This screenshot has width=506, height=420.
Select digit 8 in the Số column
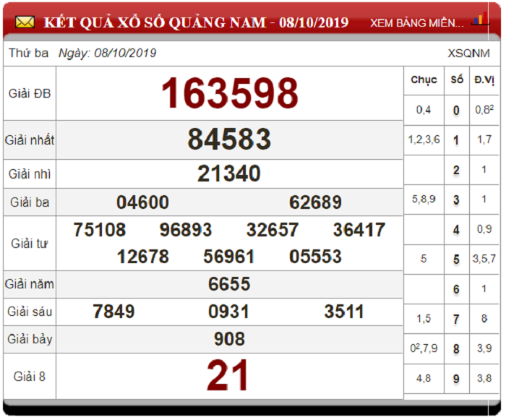(456, 349)
